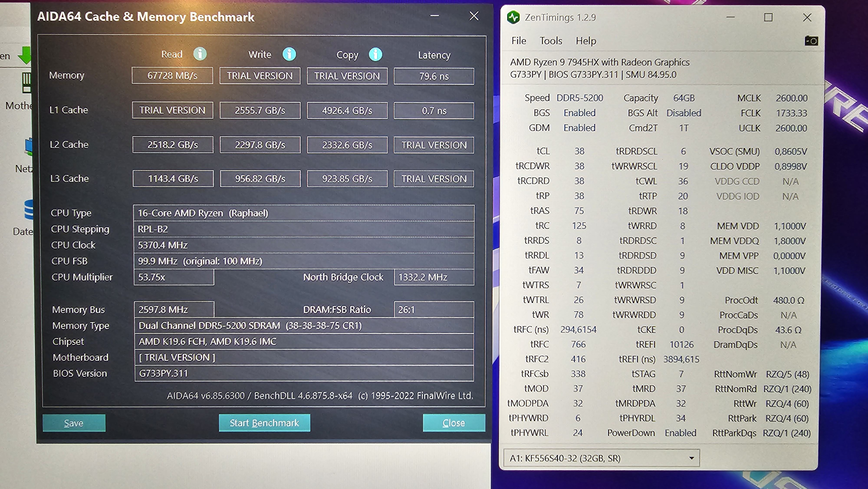Click the L3 Cache Copy value 923.85 GB/s
The image size is (868, 489).
click(x=347, y=178)
